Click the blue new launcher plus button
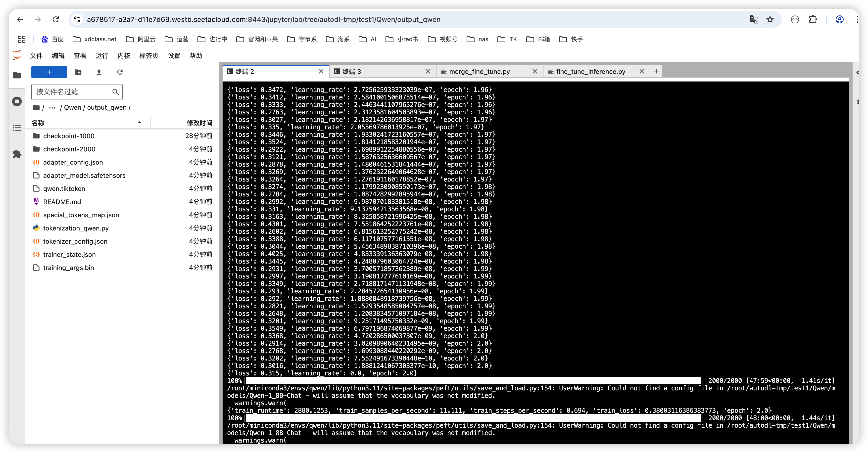The height and width of the screenshot is (453, 868). point(49,72)
